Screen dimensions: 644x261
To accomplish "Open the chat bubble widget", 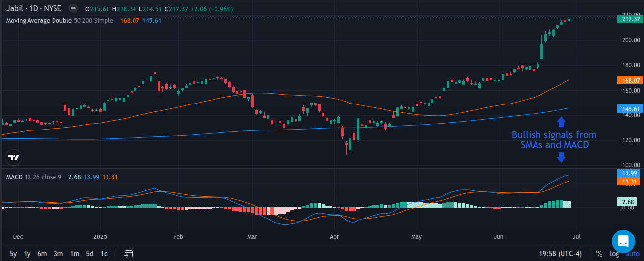I will (623, 241).
